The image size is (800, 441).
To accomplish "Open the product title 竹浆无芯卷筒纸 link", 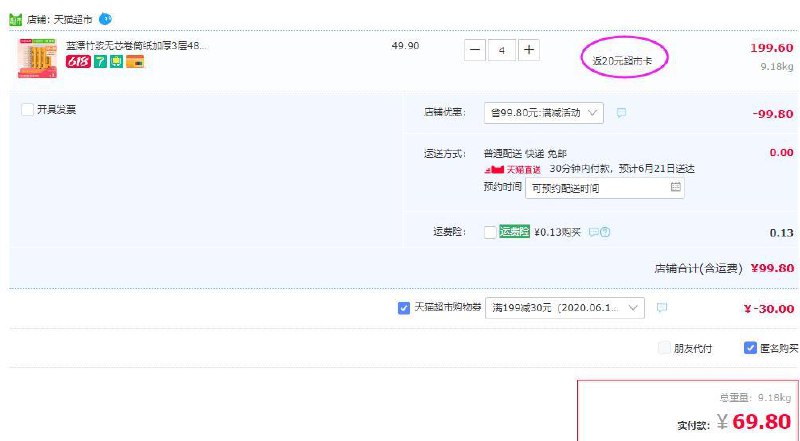I will 136,46.
